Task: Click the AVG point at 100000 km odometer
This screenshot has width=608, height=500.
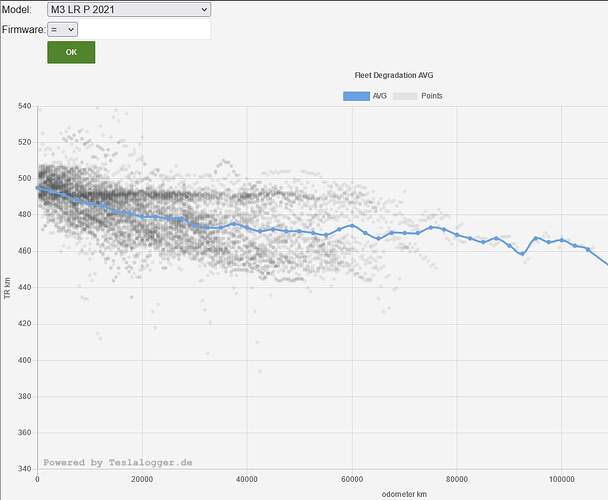Action: 561,240
